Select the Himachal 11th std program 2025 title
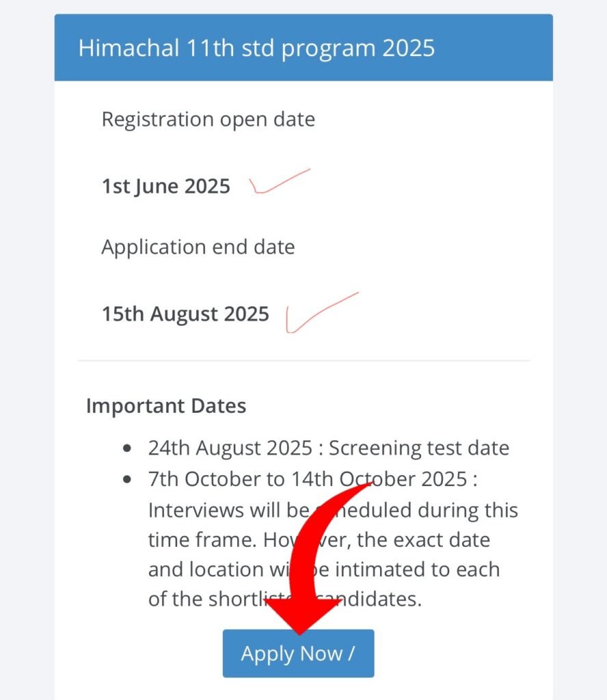 [x=256, y=49]
